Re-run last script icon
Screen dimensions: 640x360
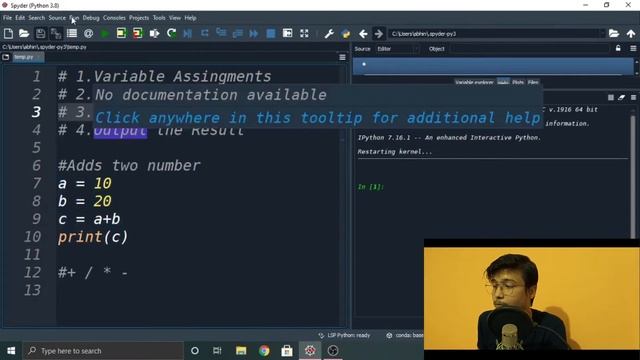point(171,33)
